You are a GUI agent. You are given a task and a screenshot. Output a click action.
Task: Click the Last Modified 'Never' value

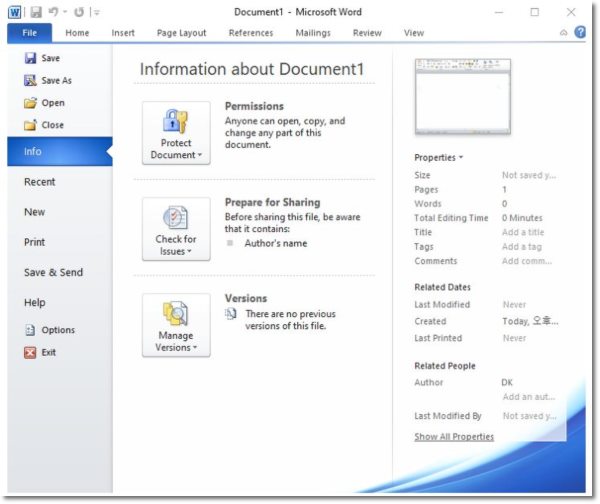[514, 305]
